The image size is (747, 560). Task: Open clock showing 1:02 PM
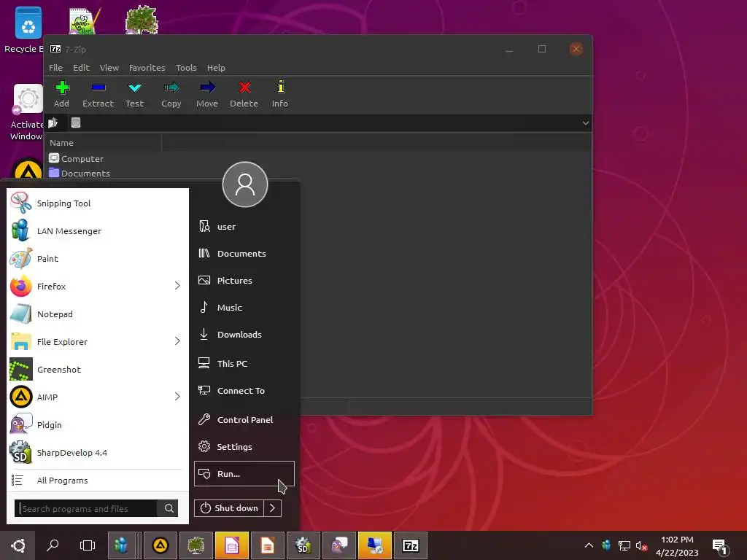click(x=677, y=545)
